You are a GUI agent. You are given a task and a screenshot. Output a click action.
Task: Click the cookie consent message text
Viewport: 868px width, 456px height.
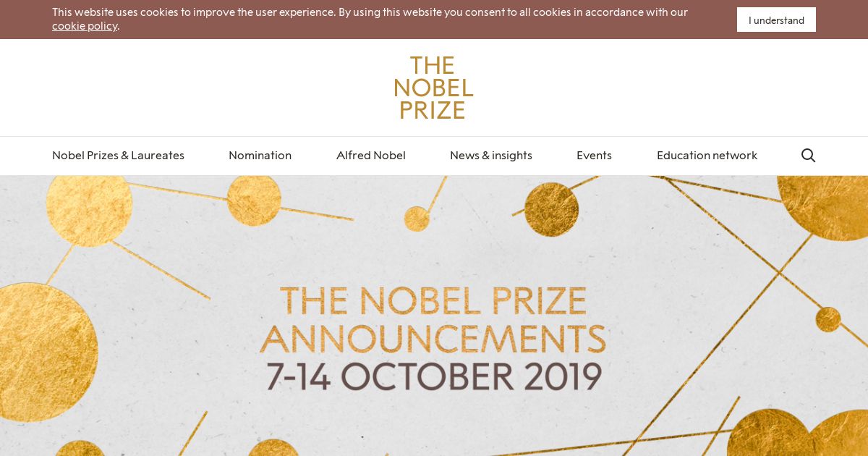pyautogui.click(x=370, y=19)
